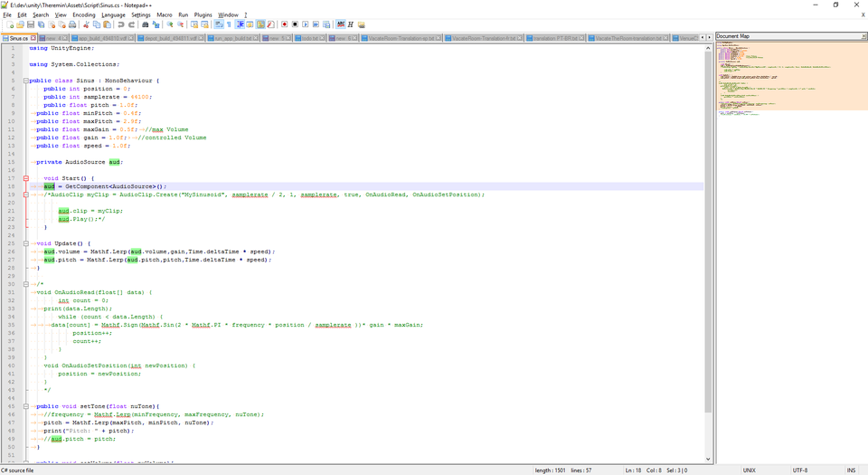Image resolution: width=868 pixels, height=475 pixels.
Task: Open the Encoding menu
Action: click(x=83, y=14)
